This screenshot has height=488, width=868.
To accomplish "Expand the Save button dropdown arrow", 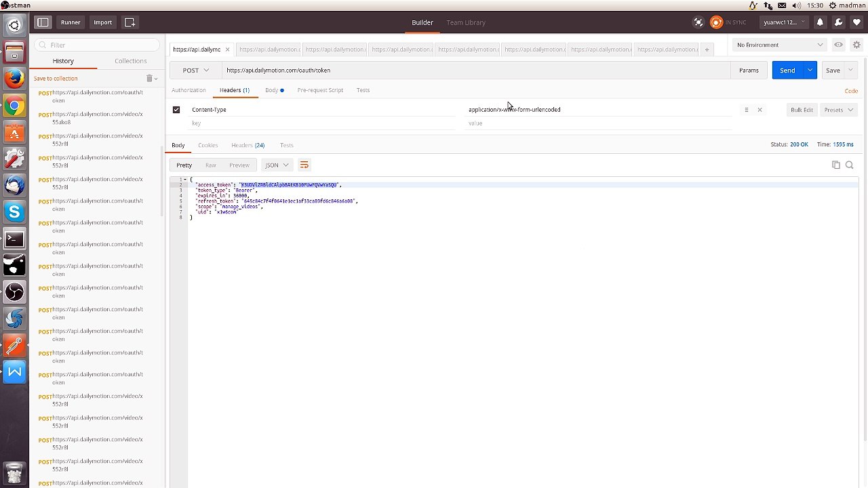I will coord(851,70).
